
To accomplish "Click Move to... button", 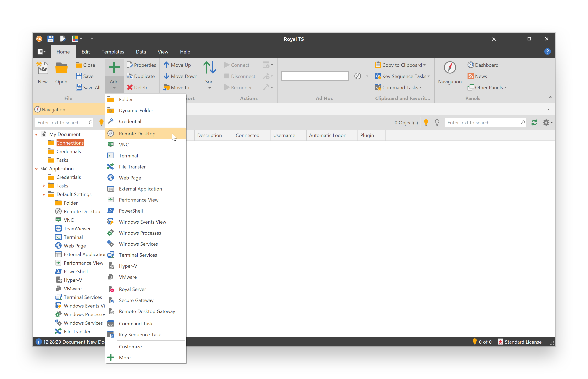I will [178, 87].
